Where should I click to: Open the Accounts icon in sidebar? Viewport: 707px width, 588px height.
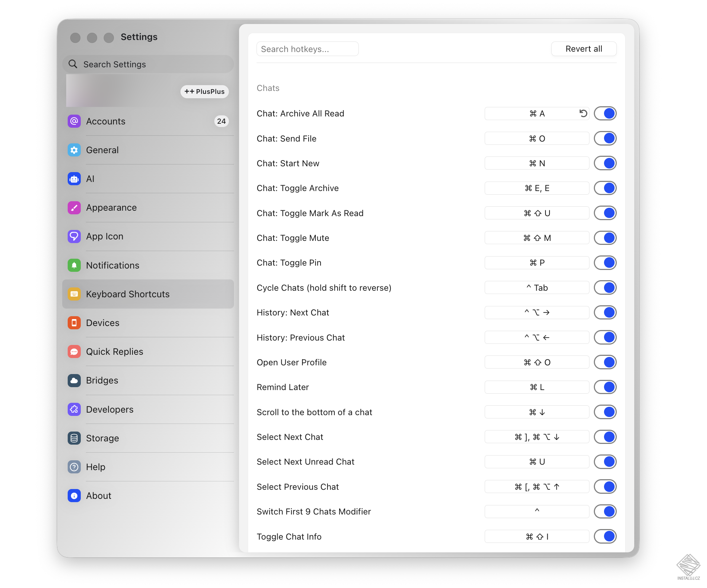click(74, 121)
